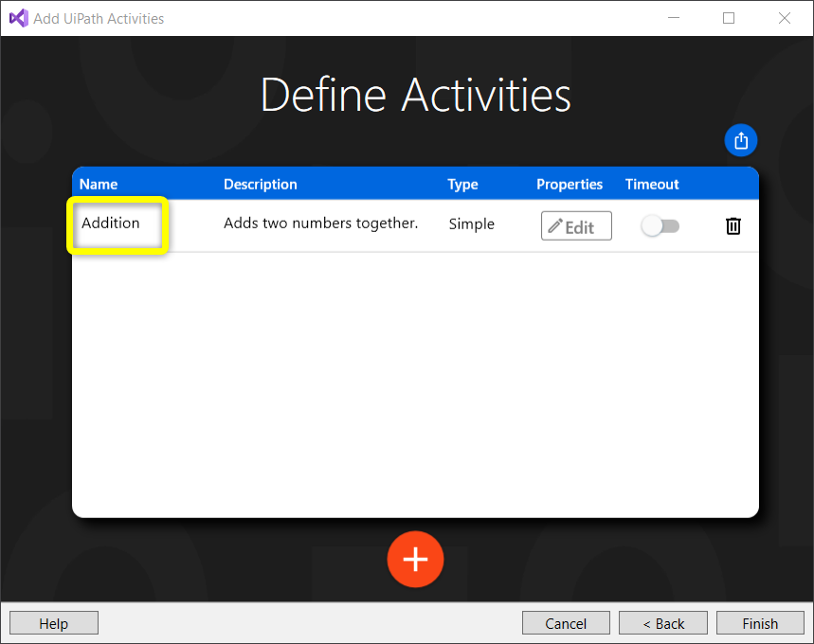Click the pencil icon inside the Edit button
Screen dimensions: 814x644
pyautogui.click(x=558, y=225)
